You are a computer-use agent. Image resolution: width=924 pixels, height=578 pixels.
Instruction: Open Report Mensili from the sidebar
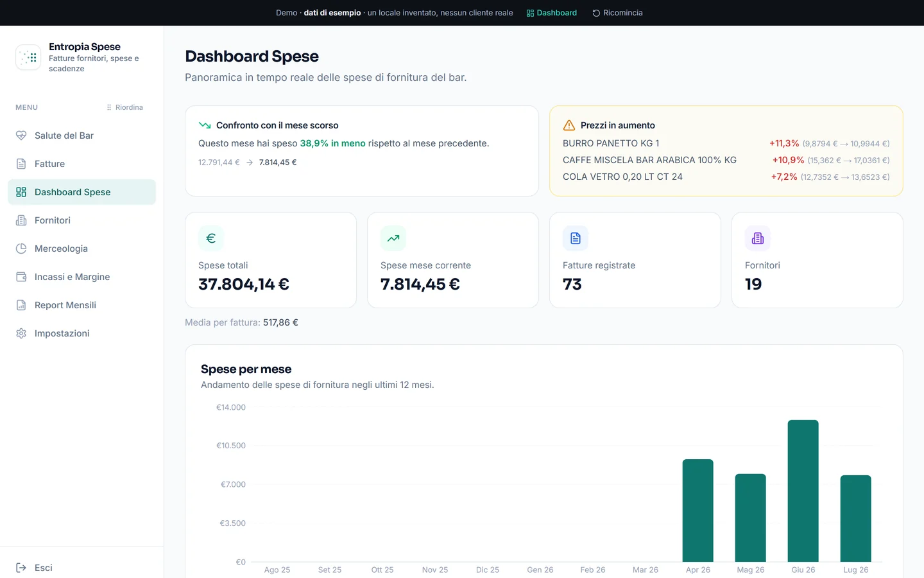point(81,305)
